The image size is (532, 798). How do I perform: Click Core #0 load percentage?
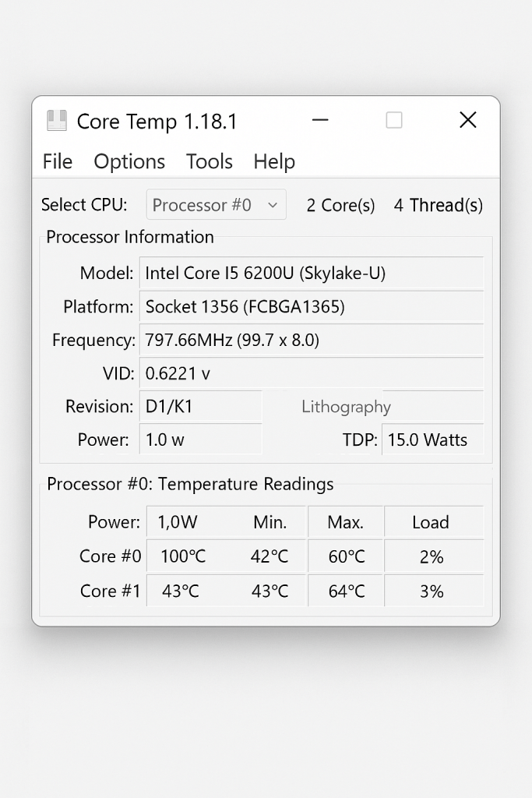(432, 557)
